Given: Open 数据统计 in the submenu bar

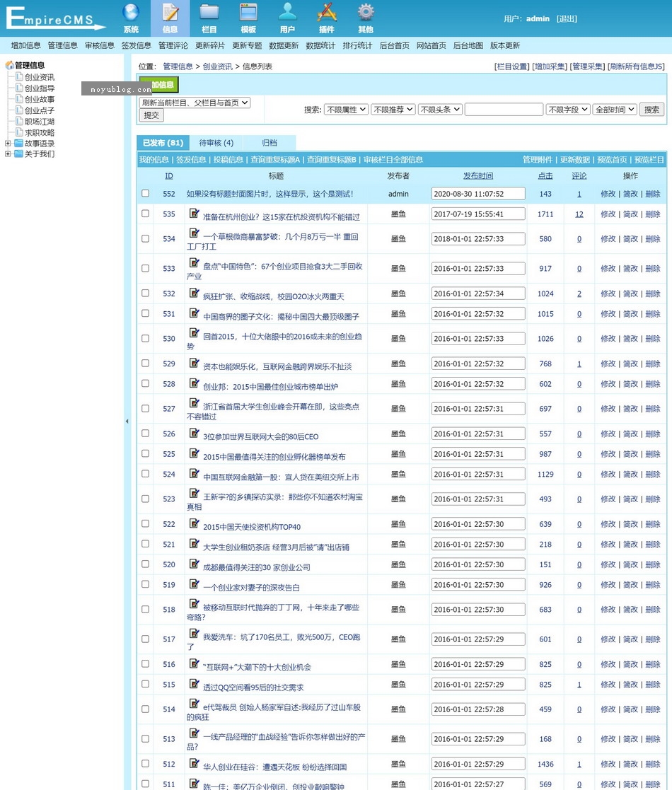Looking at the screenshot, I should click(x=320, y=45).
